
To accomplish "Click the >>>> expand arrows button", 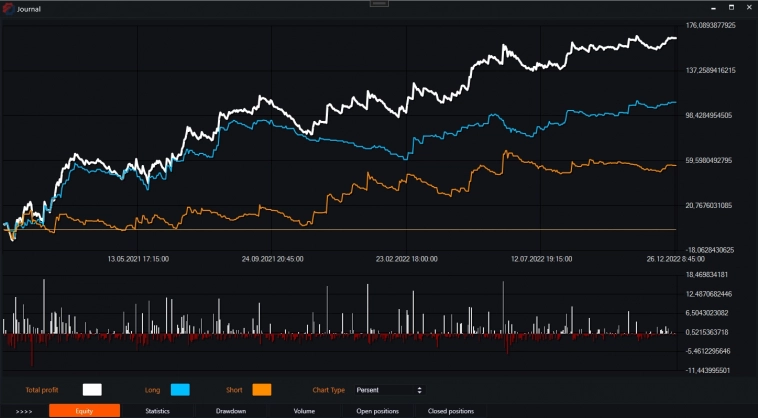I will (24, 410).
